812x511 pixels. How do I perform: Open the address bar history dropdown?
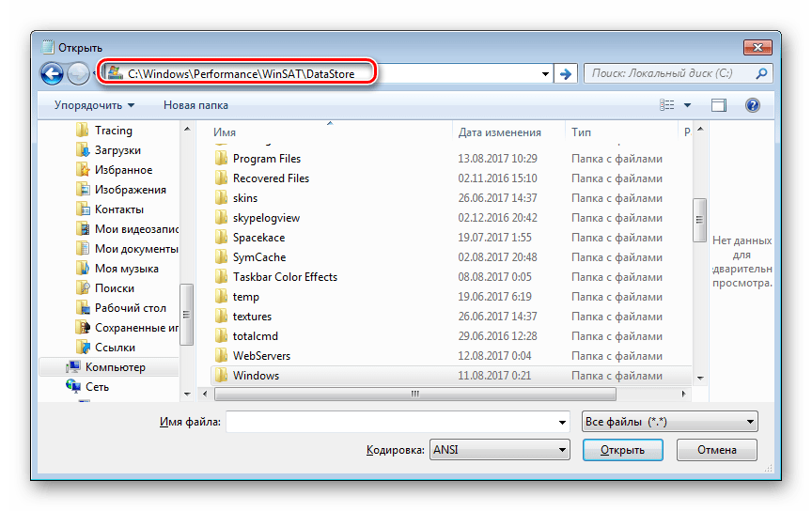[x=545, y=74]
